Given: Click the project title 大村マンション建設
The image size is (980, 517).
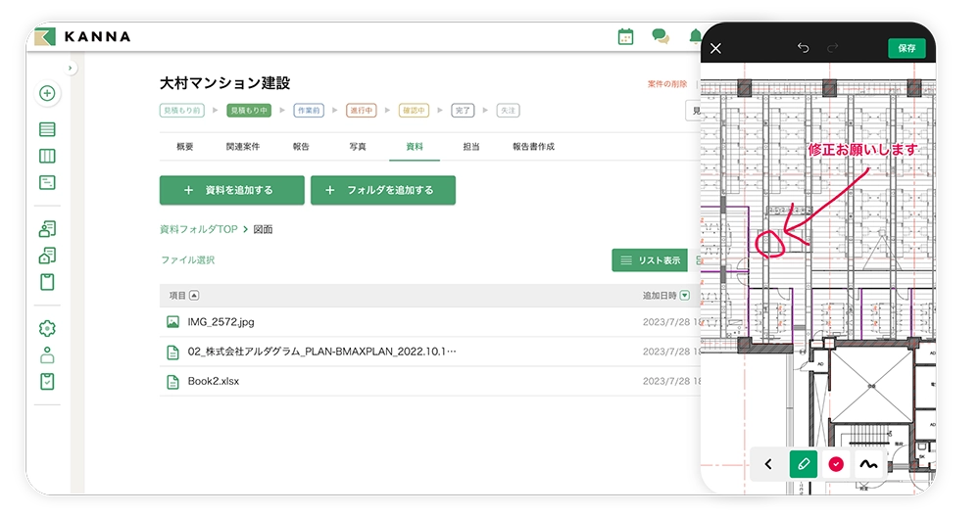Looking at the screenshot, I should (225, 83).
